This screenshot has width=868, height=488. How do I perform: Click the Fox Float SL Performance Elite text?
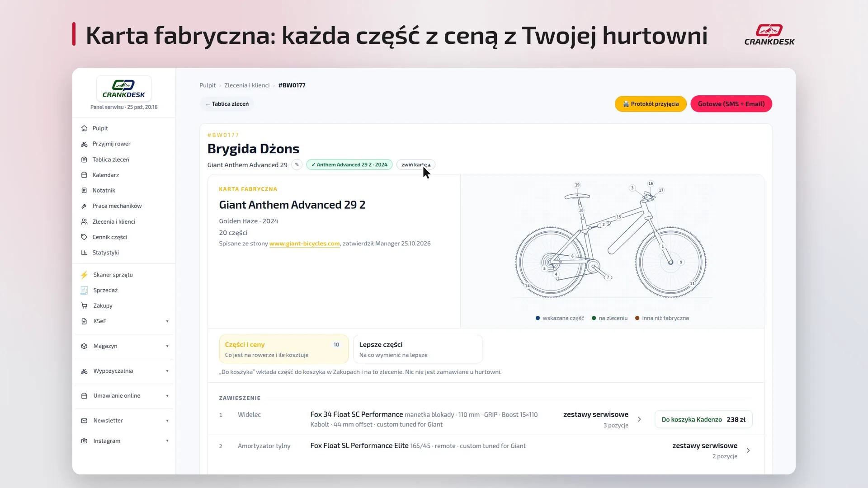pyautogui.click(x=359, y=446)
